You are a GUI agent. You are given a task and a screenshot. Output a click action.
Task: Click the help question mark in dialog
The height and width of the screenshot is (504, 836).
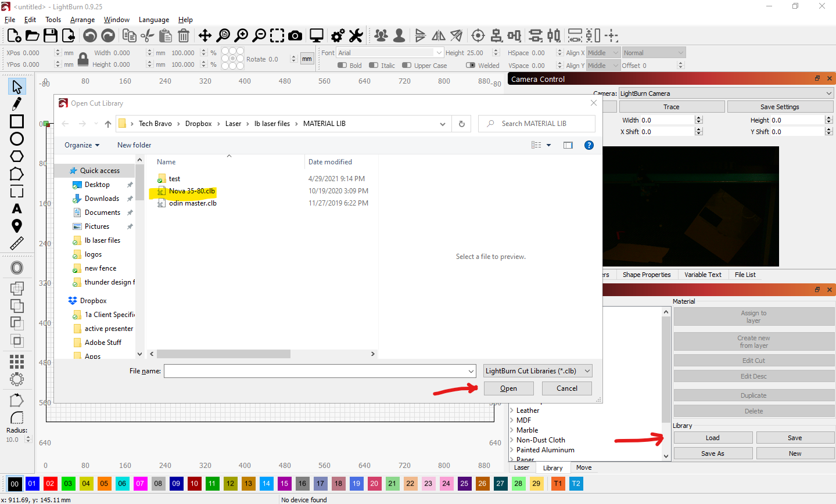tap(589, 145)
